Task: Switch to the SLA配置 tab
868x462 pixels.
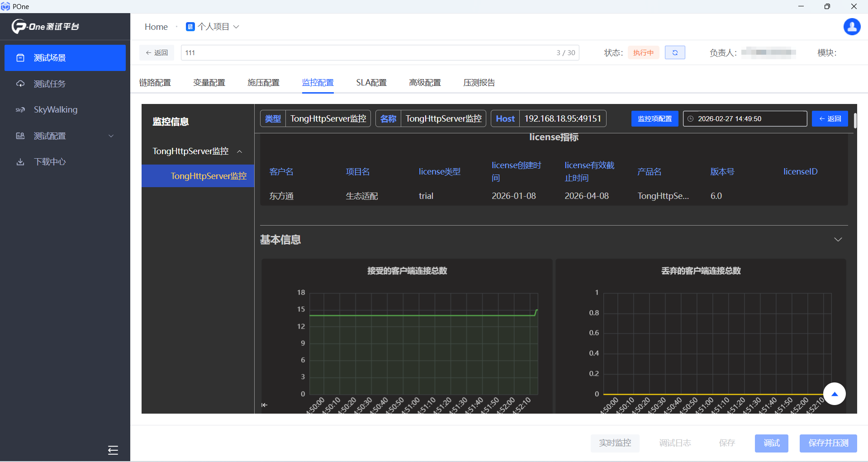Action: click(371, 83)
